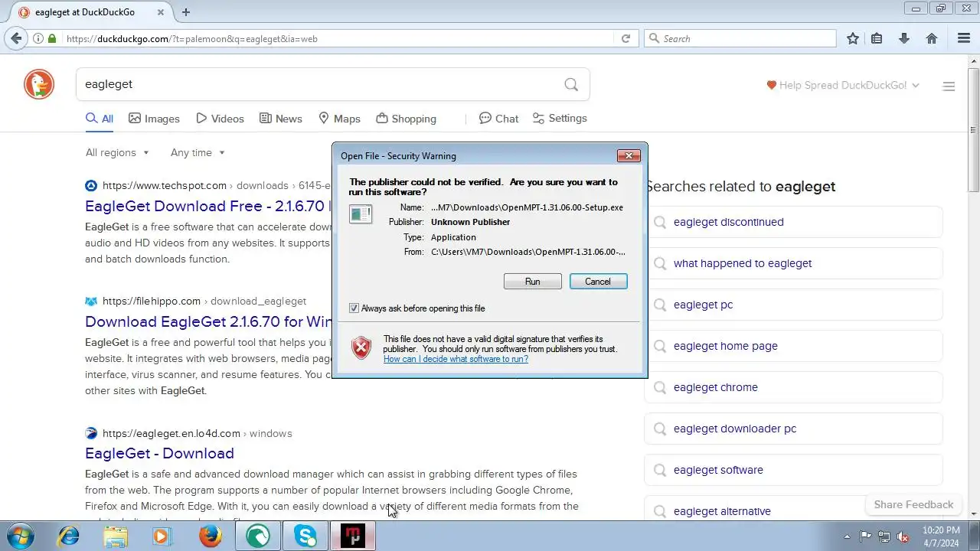Open EagleGet Download Free techspot result
The width and height of the screenshot is (980, 551).
point(208,206)
